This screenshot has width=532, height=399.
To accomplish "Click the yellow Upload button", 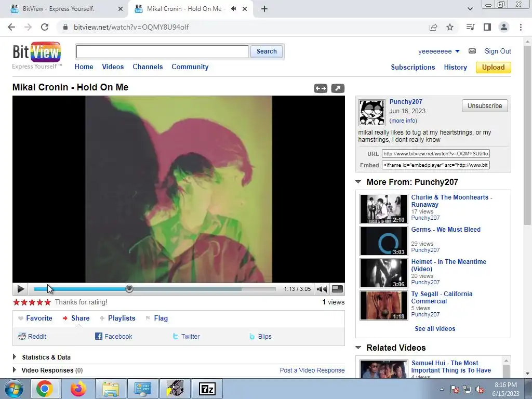I will click(x=494, y=67).
